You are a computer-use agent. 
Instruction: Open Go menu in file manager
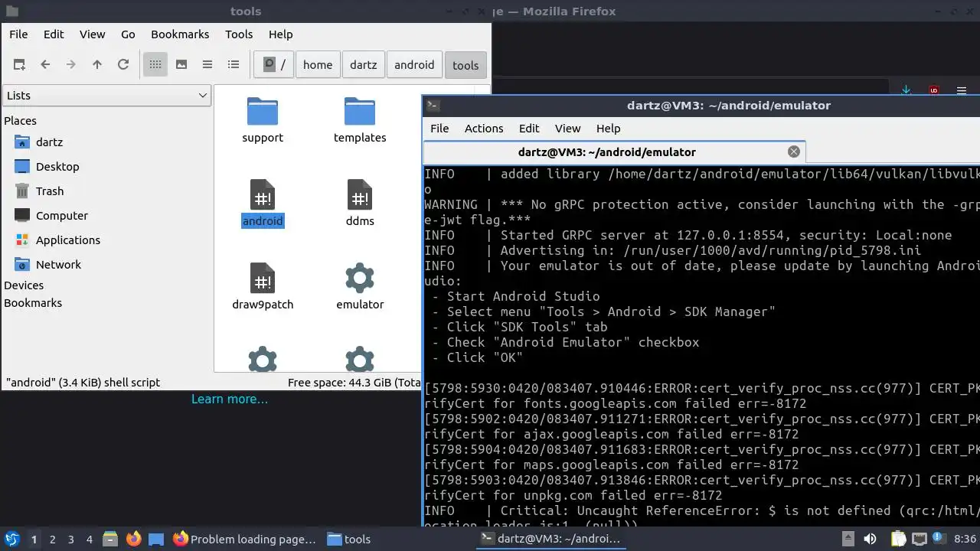128,34
